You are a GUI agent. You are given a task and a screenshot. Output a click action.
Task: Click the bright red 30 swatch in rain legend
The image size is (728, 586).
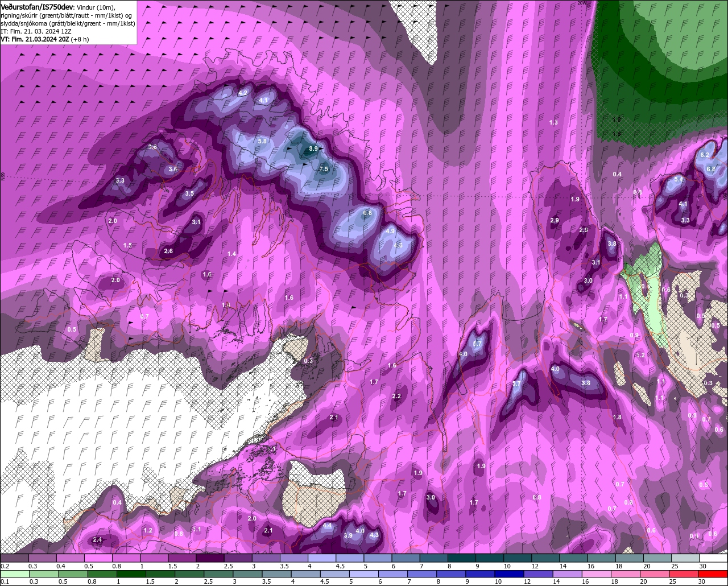(x=713, y=574)
